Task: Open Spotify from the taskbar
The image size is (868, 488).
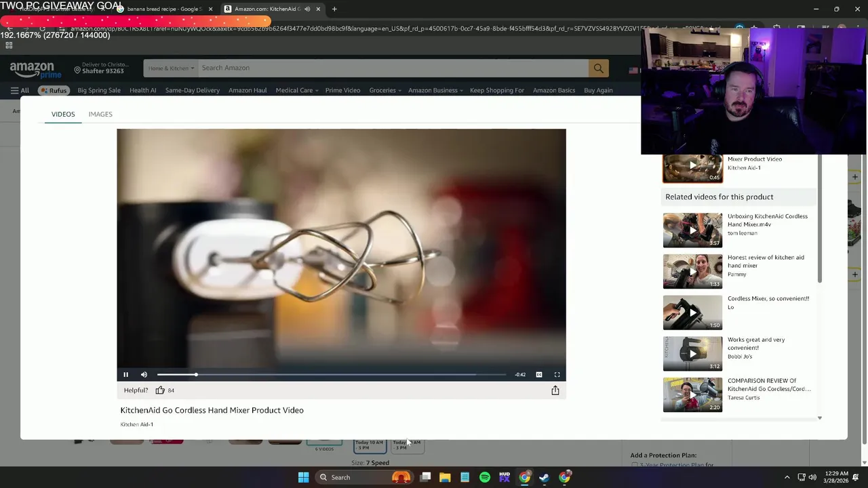Action: 485,477
